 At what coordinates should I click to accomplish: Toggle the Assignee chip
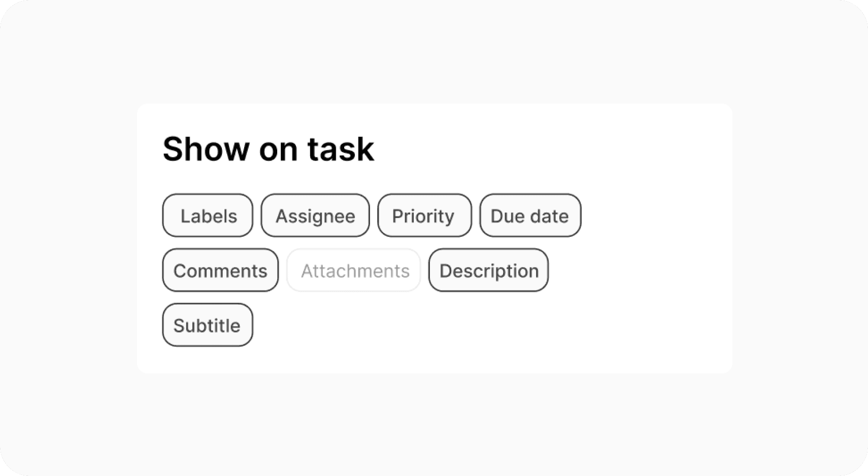315,215
